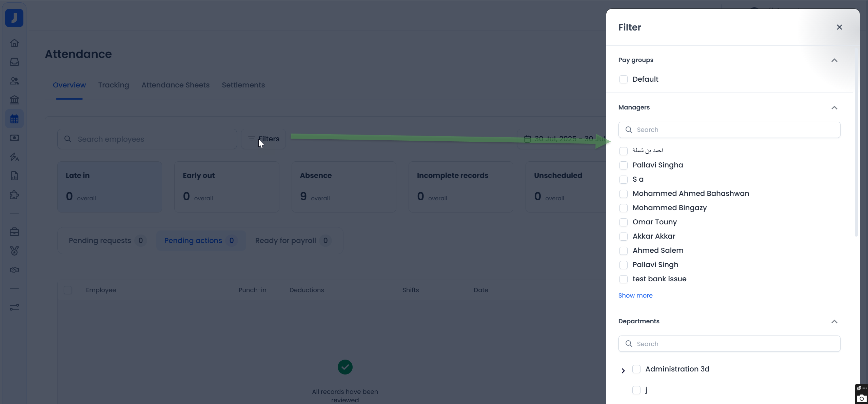Viewport: 868px width, 404px height.
Task: Open the Attendance Sheets tab
Action: (175, 85)
